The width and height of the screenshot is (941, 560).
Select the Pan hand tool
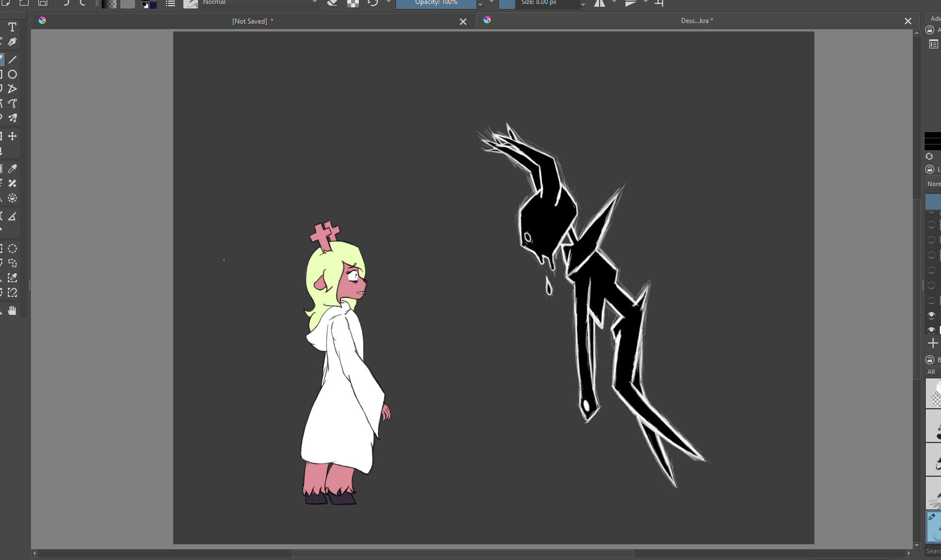[12, 310]
